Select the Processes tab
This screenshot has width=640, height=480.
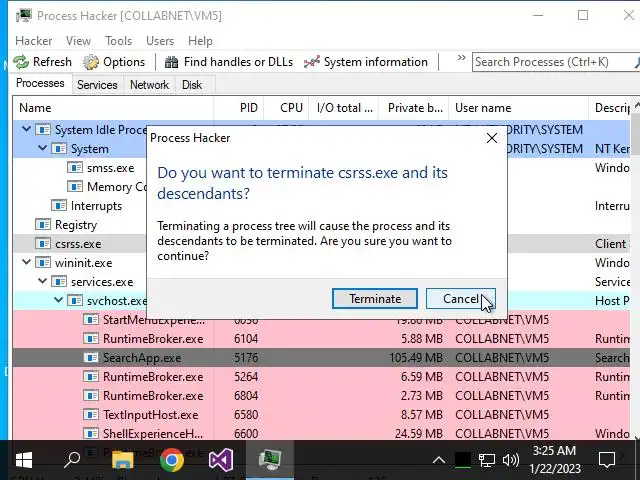tap(40, 83)
